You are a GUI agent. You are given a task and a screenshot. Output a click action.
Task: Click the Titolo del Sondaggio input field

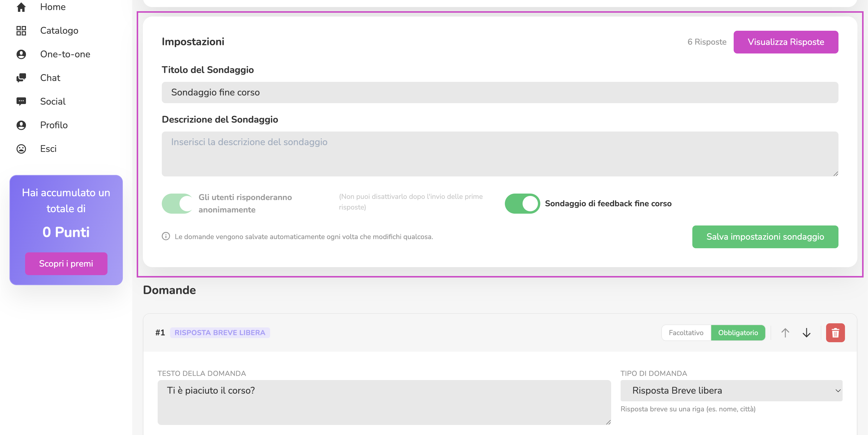click(500, 92)
